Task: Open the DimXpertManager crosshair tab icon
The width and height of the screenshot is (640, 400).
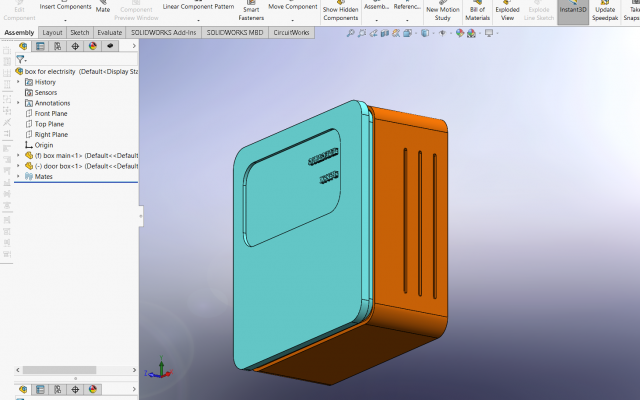Action: coord(75,46)
